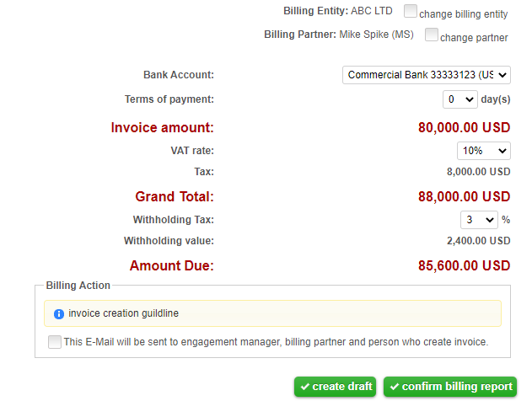This screenshot has height=401, width=532.
Task: Enable the change partner checkbox
Action: click(x=432, y=35)
